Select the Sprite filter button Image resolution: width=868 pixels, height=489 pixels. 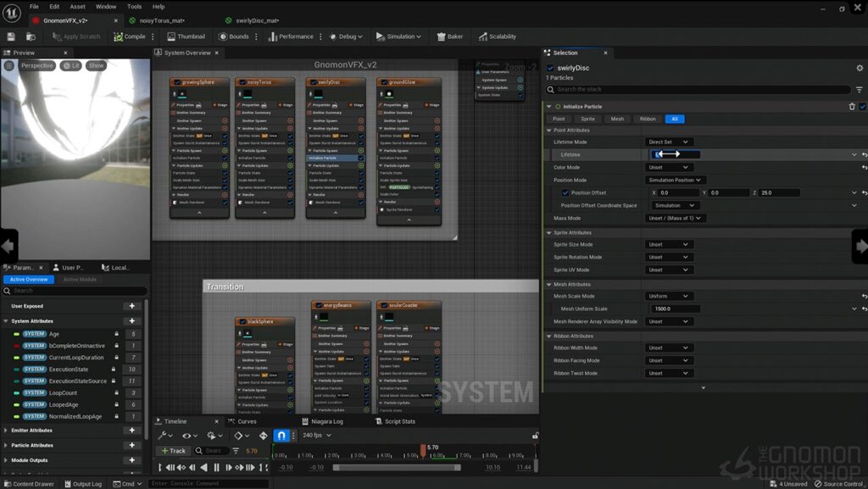(588, 119)
